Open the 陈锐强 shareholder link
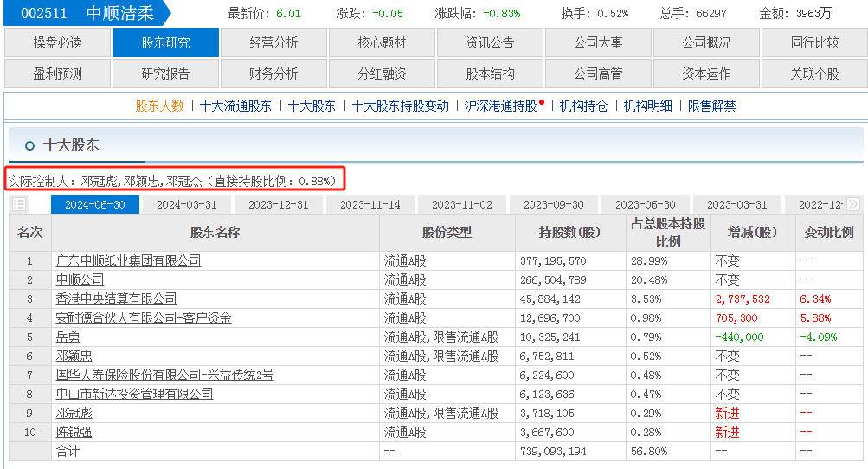The height and width of the screenshot is (469, 868). [74, 432]
